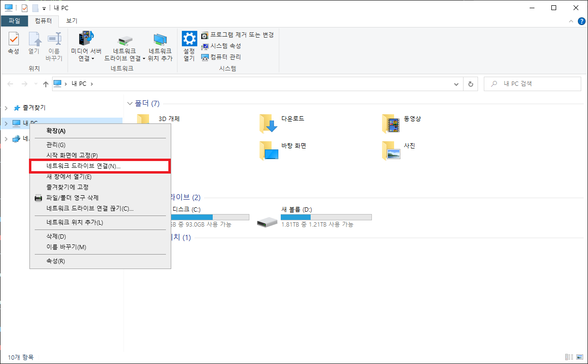Screen dimensions: 588x364
Task: Choose 삭제(D) in the context menu
Action: [100, 236]
